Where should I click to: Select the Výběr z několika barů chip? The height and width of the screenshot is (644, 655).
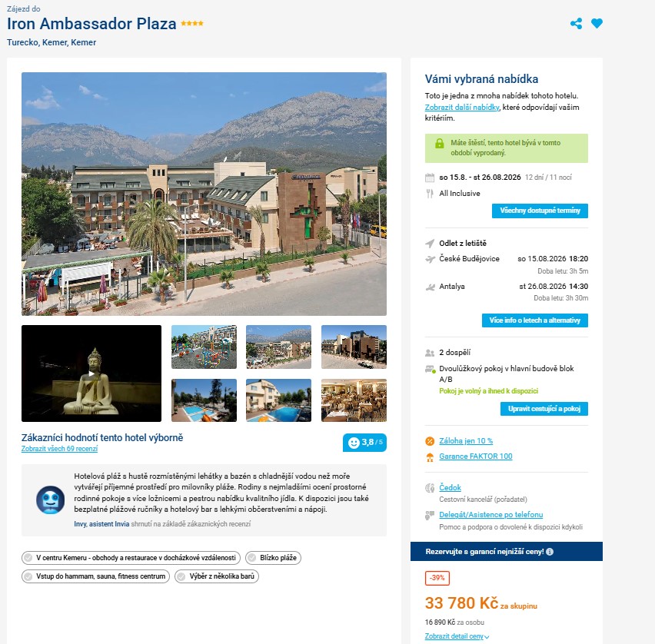pos(217,576)
